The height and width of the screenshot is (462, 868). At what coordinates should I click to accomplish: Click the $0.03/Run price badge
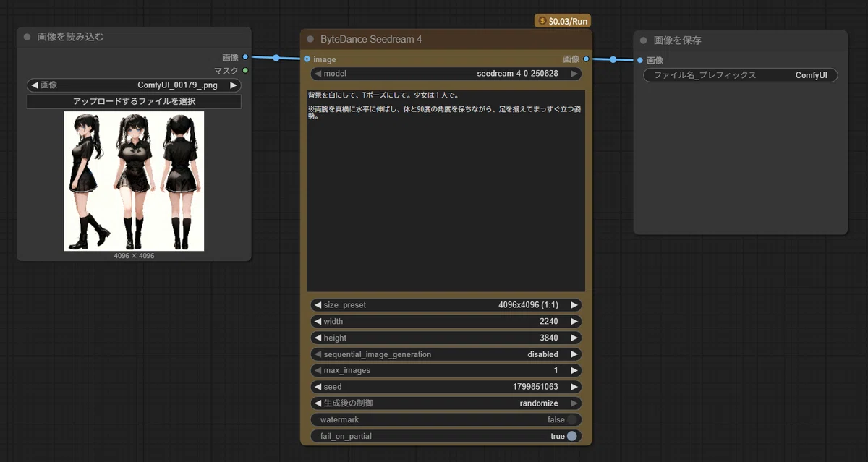point(563,21)
